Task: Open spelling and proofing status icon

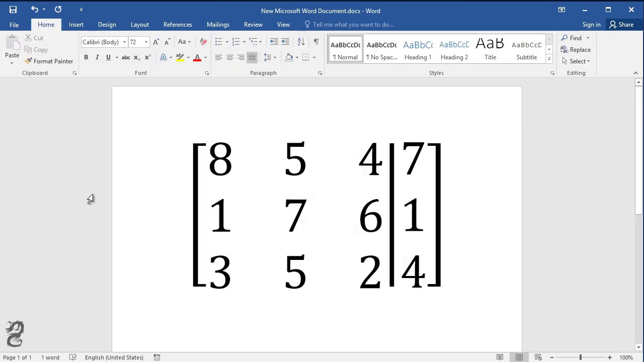Action: coord(73,357)
